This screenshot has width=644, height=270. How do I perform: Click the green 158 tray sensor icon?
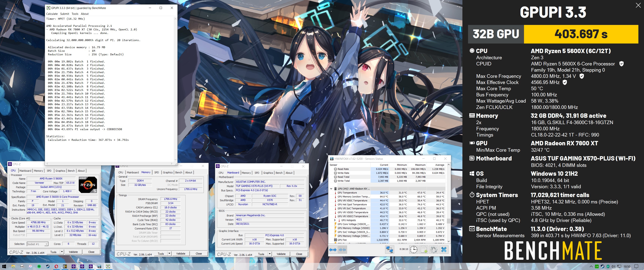point(597,266)
